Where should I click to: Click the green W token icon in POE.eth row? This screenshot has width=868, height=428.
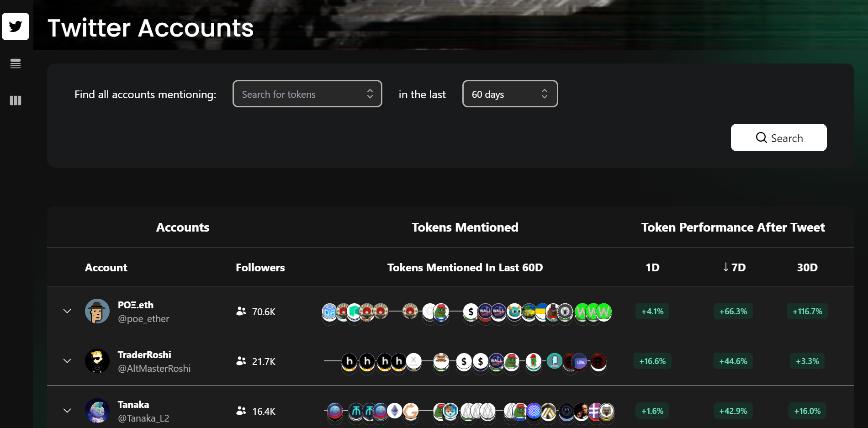603,312
